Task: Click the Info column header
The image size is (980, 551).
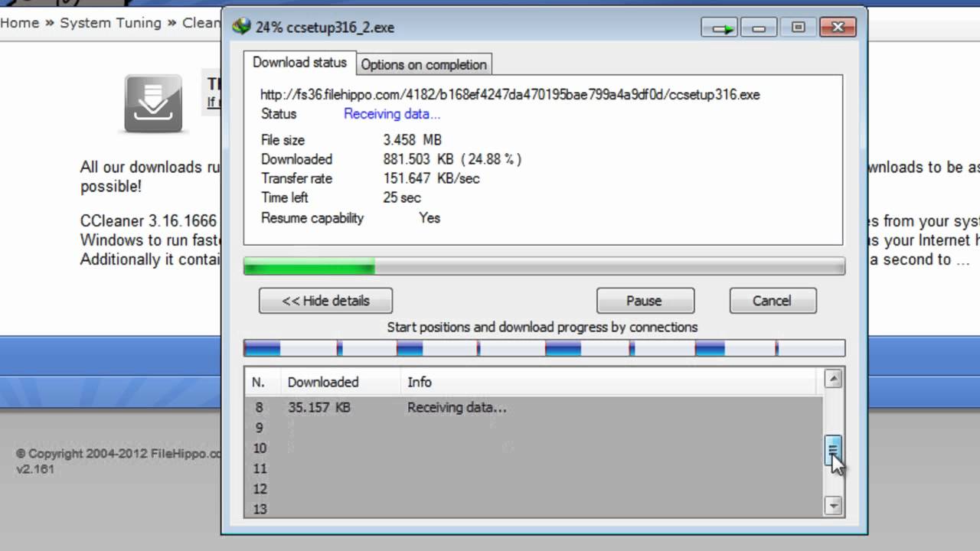Action: [610, 382]
